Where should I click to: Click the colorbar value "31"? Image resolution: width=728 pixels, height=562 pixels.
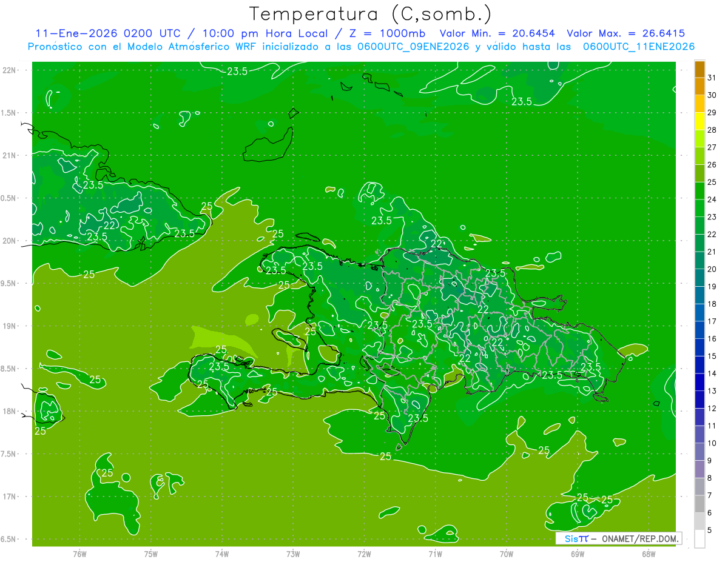pos(712,78)
